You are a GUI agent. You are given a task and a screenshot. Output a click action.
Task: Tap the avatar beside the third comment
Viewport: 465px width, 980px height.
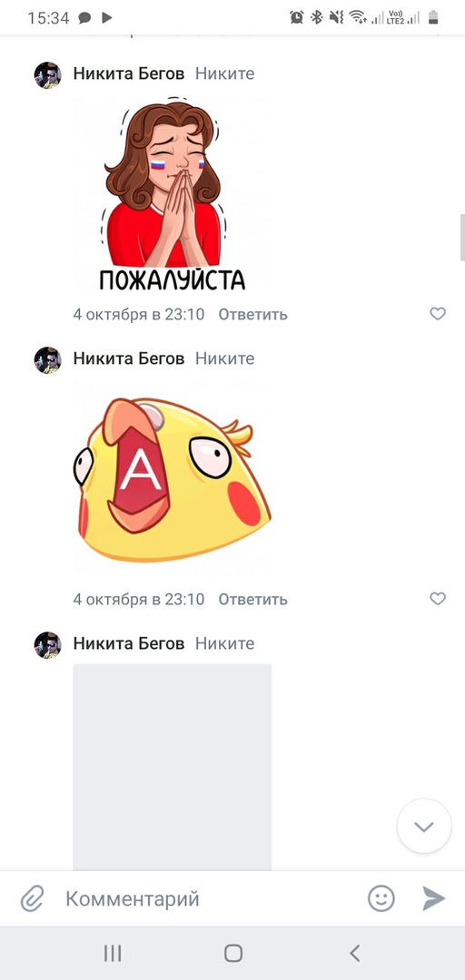pyautogui.click(x=47, y=645)
